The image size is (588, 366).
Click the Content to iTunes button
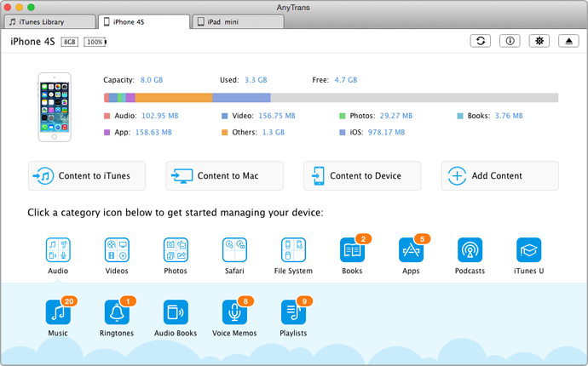pos(87,175)
